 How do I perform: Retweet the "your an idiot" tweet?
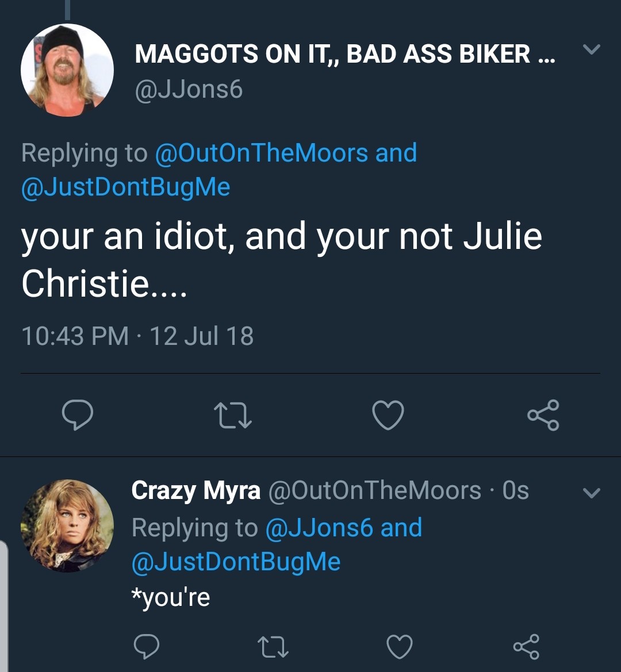(x=232, y=415)
